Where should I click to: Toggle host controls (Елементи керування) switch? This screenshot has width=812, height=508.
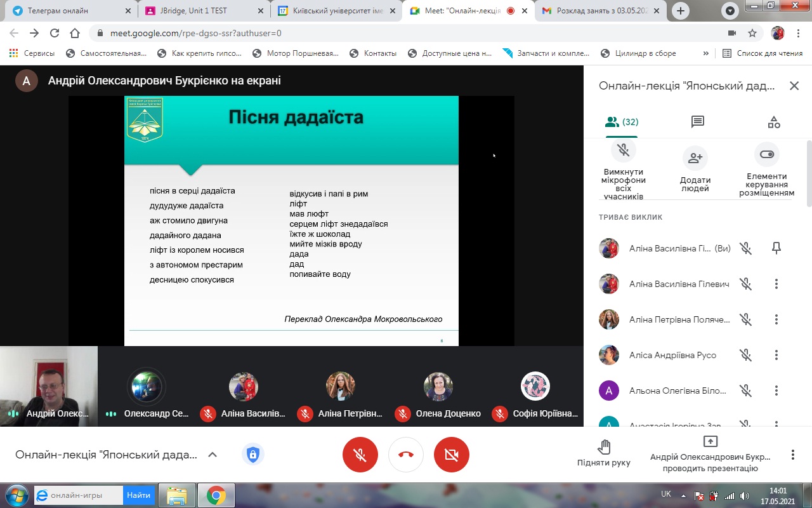coord(766,154)
